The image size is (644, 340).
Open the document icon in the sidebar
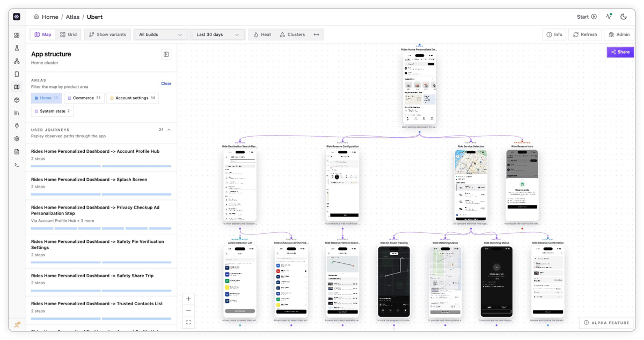[17, 152]
